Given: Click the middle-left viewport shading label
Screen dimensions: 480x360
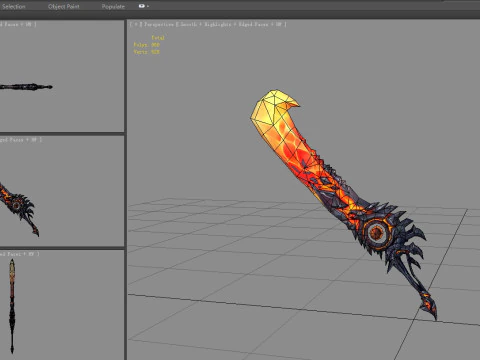Looking at the screenshot, I should [x=21, y=140].
